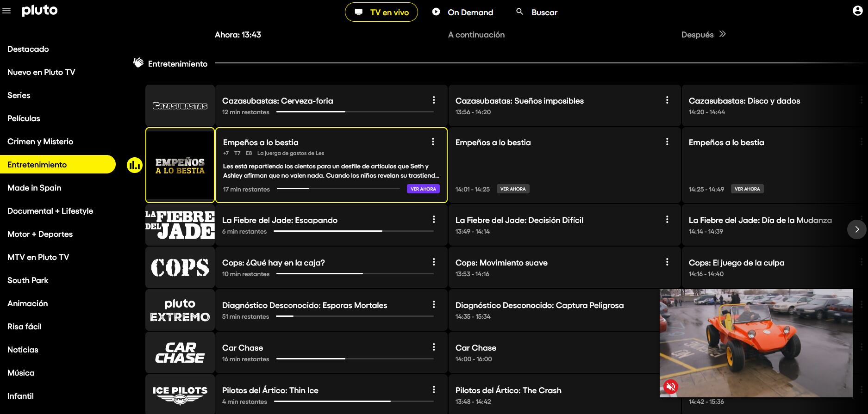Open options for Pilotos del Ártico: Thin Ice
Viewport: 868px width, 414px height.
tap(434, 389)
